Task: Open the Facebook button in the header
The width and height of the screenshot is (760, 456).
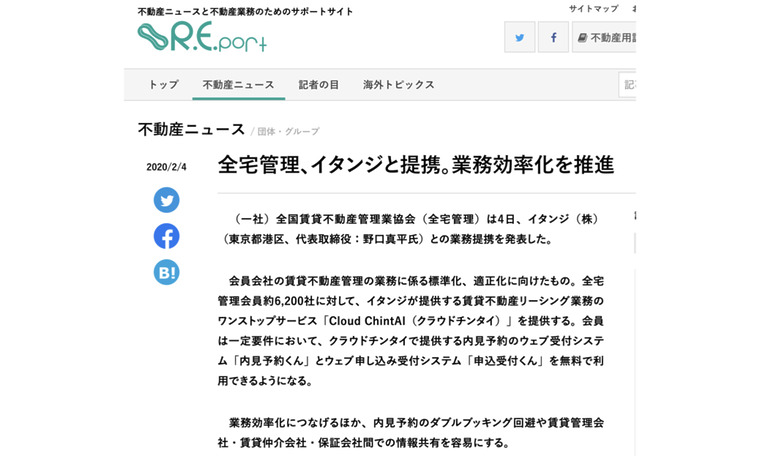Action: (x=553, y=38)
